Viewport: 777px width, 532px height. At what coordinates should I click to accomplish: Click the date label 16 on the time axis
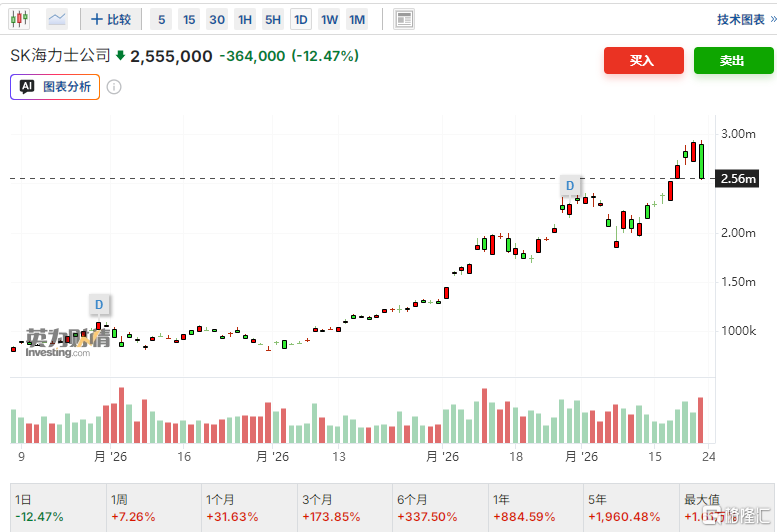184,456
